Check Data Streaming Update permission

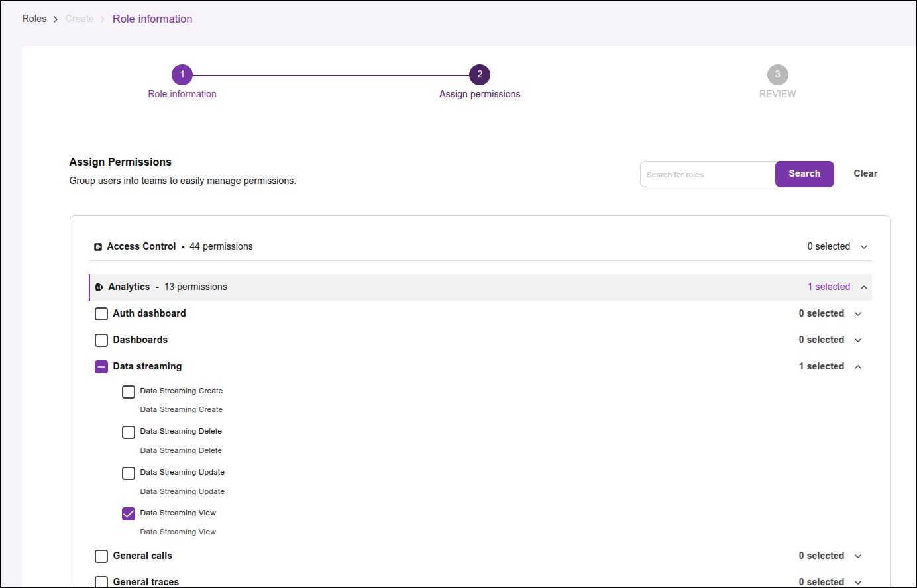[128, 473]
